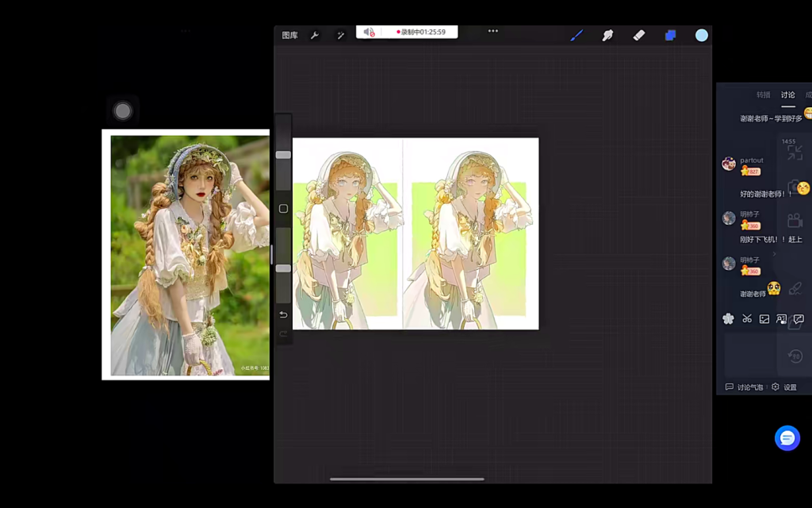This screenshot has height=508, width=812.
Task: Toggle 讨论气泡 discussion bubble
Action: tap(744, 387)
